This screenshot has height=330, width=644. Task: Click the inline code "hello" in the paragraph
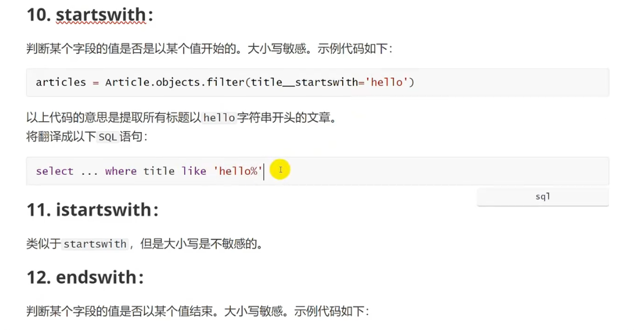click(x=219, y=118)
